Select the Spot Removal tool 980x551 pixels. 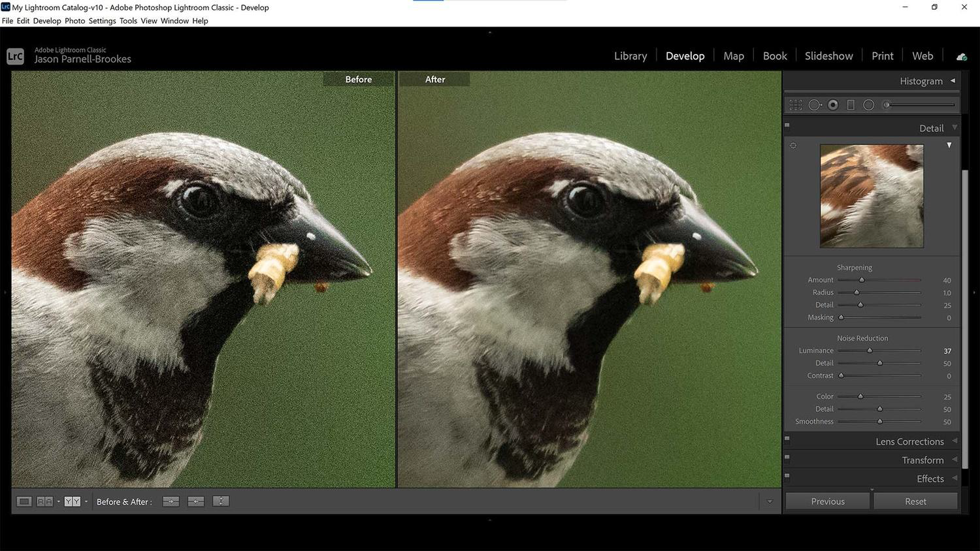tap(815, 104)
